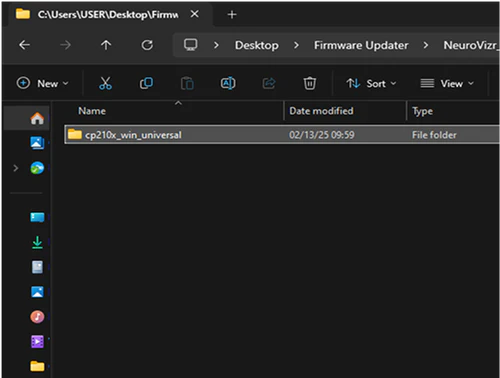Open Videos shortcut in sidebar
The width and height of the screenshot is (500, 378).
pos(37,342)
